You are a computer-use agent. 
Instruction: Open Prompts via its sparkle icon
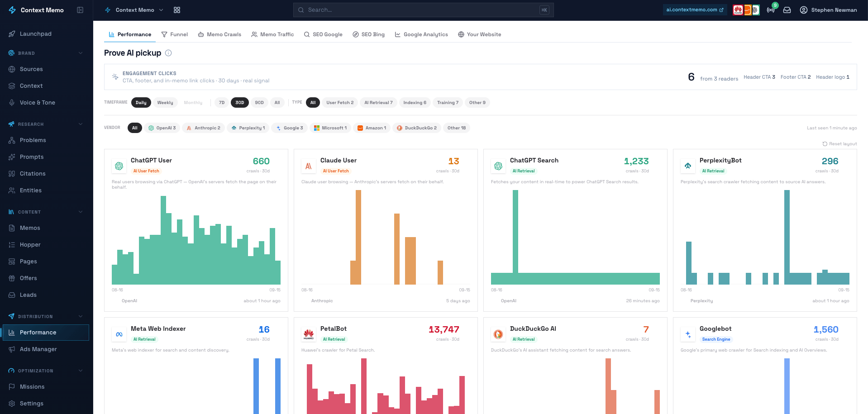(x=12, y=157)
